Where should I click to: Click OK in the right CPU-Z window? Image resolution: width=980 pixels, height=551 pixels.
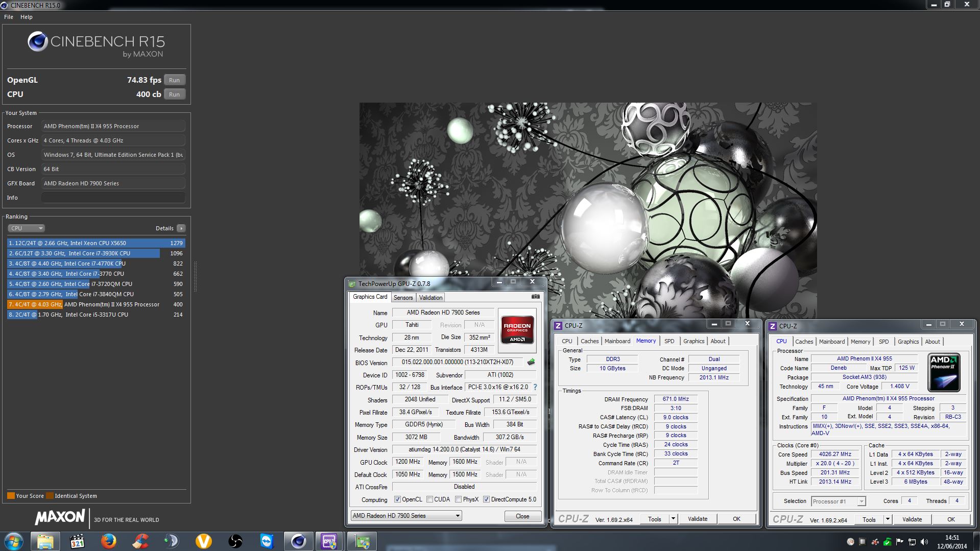coord(951,519)
